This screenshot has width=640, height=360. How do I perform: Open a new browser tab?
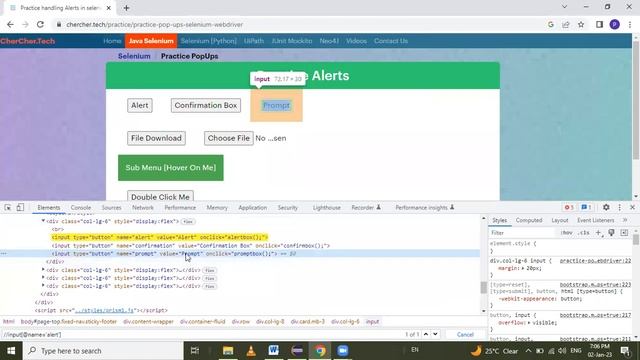click(127, 8)
